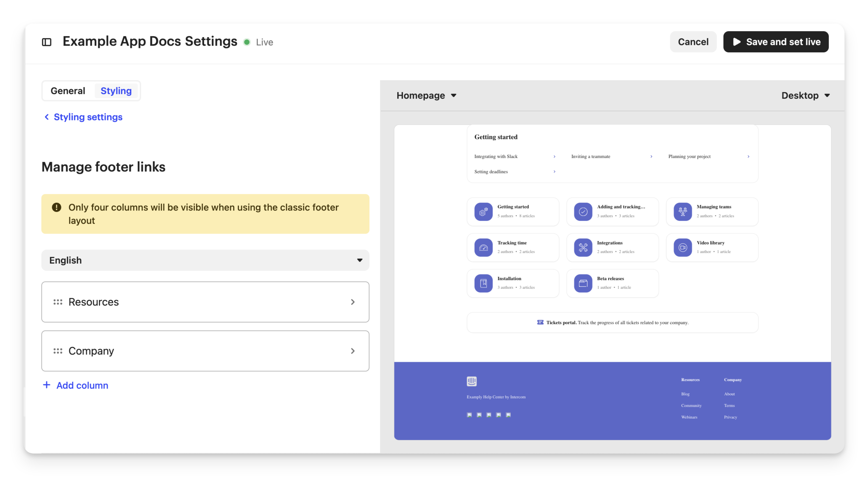Click the Managing teams people icon
Viewport: 868px width, 477px height.
682,212
